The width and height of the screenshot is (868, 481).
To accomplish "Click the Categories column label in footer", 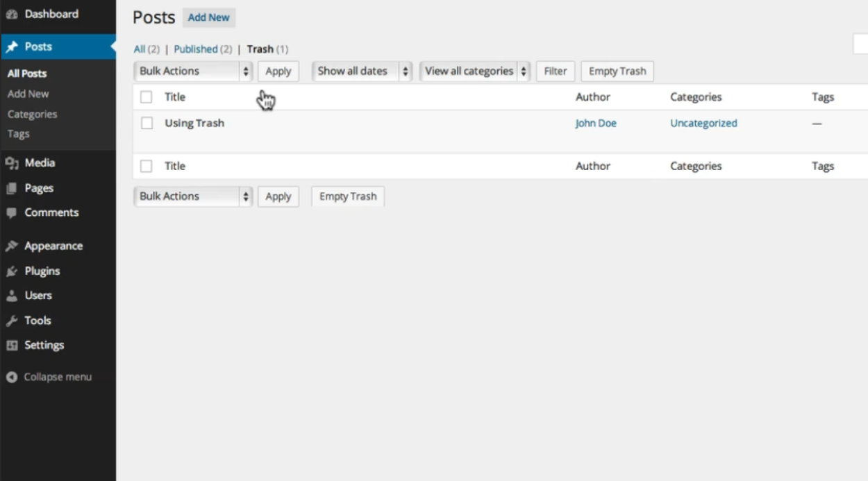I will [696, 167].
